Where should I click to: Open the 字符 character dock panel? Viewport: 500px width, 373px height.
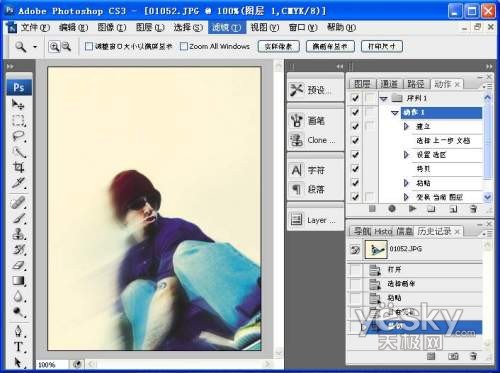[315, 170]
